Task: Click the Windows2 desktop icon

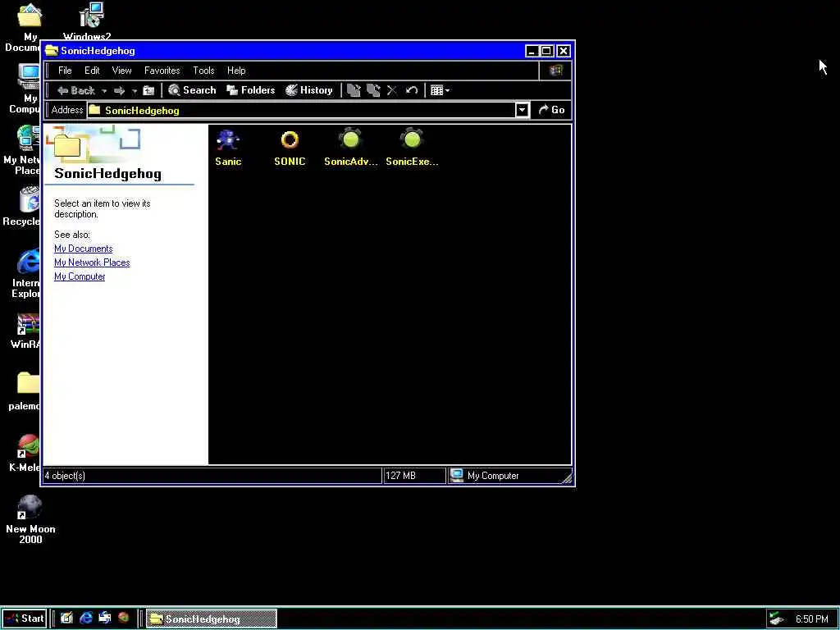Action: click(x=88, y=21)
